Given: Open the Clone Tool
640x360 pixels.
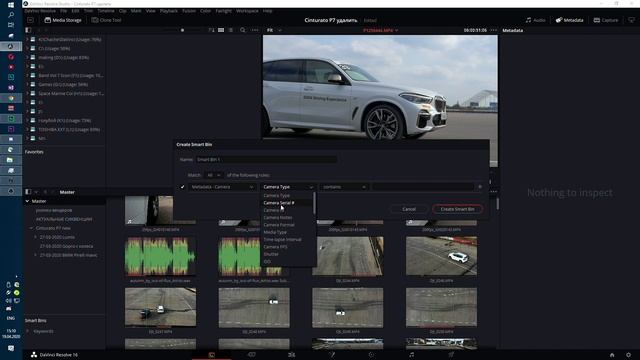Looking at the screenshot, I should click(x=107, y=20).
